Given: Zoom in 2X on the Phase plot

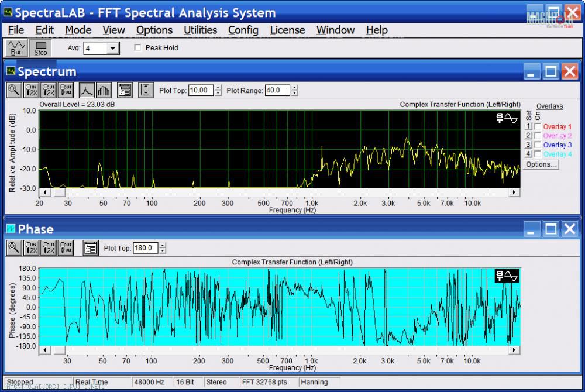Looking at the screenshot, I should pos(32,247).
